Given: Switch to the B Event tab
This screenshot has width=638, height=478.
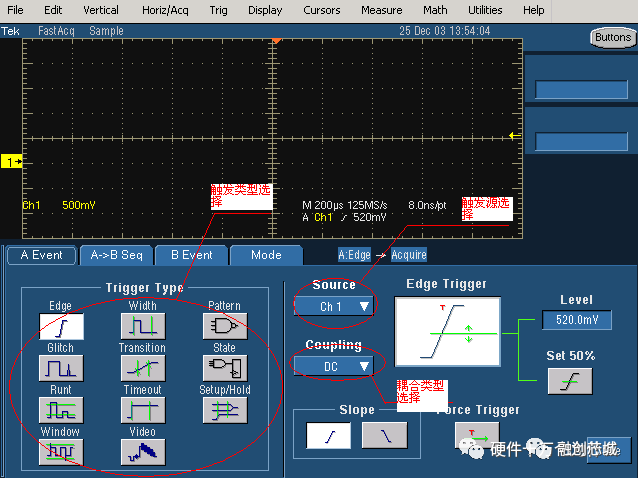Looking at the screenshot, I should click(x=191, y=255).
